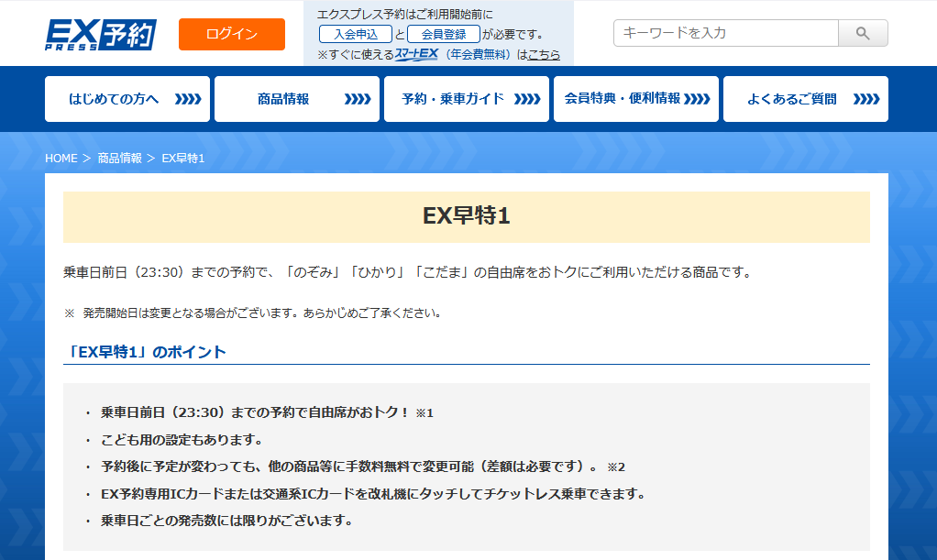Screen dimensions: 937x560
Task: Click EX早特1 in the breadcrumb trail
Action: click(183, 159)
